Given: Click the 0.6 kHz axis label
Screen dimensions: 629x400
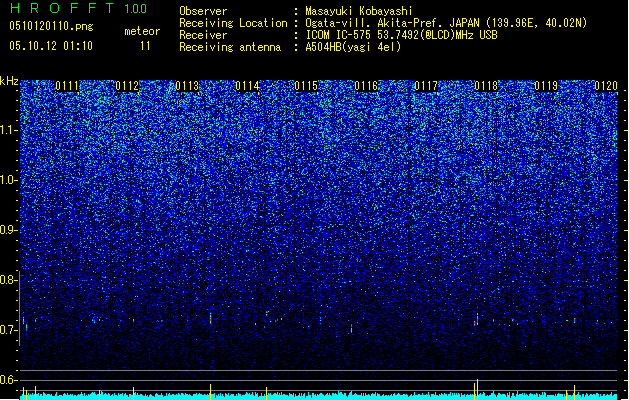Looking at the screenshot, I should (9, 380).
